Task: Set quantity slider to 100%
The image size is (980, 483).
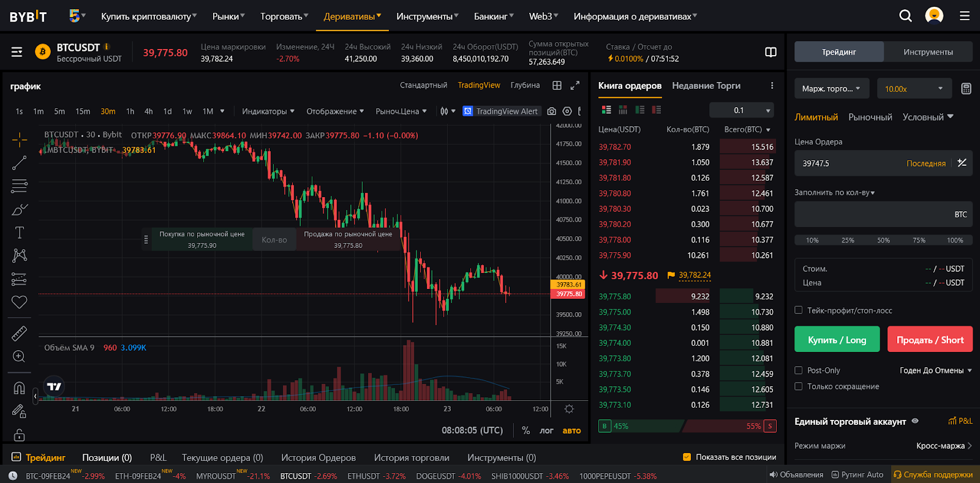Action: tap(955, 240)
